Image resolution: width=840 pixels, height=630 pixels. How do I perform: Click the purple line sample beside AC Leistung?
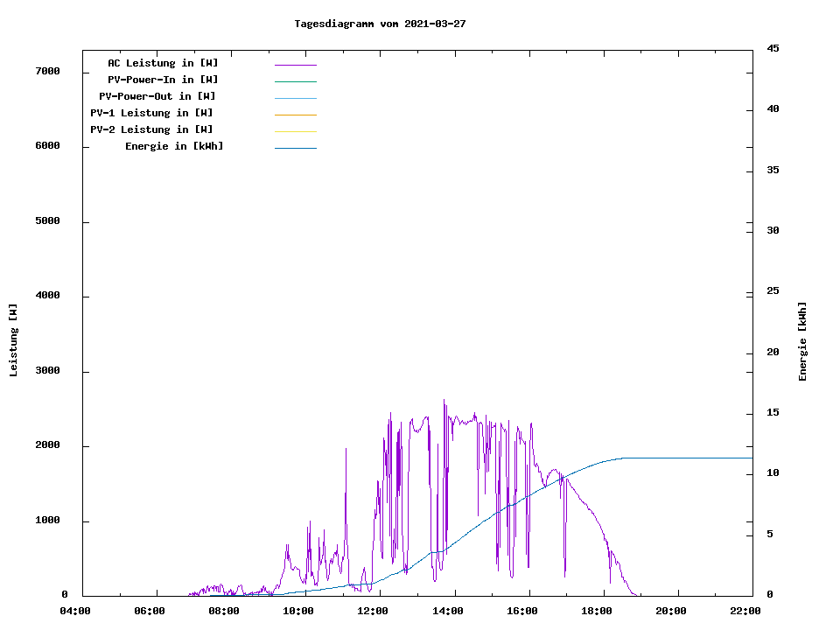pyautogui.click(x=295, y=65)
